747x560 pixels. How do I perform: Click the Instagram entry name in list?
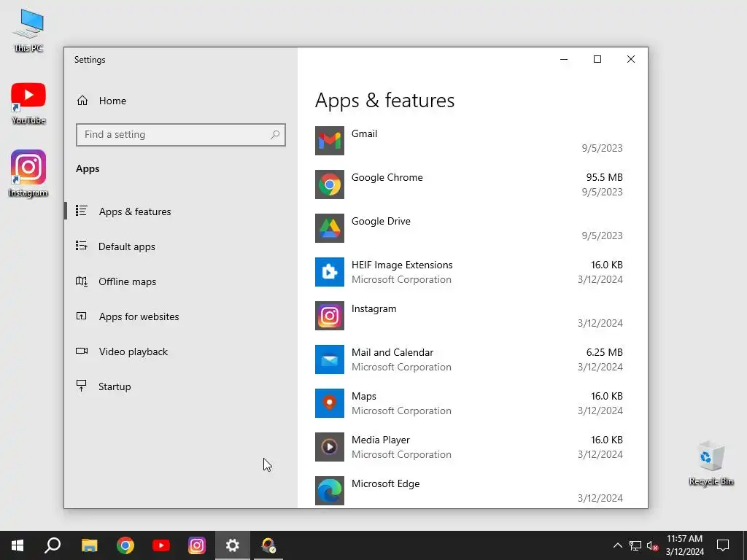(374, 309)
